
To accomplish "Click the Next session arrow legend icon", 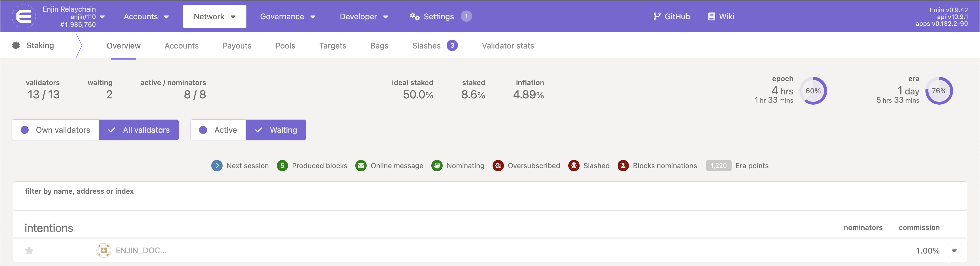I will coord(217,166).
